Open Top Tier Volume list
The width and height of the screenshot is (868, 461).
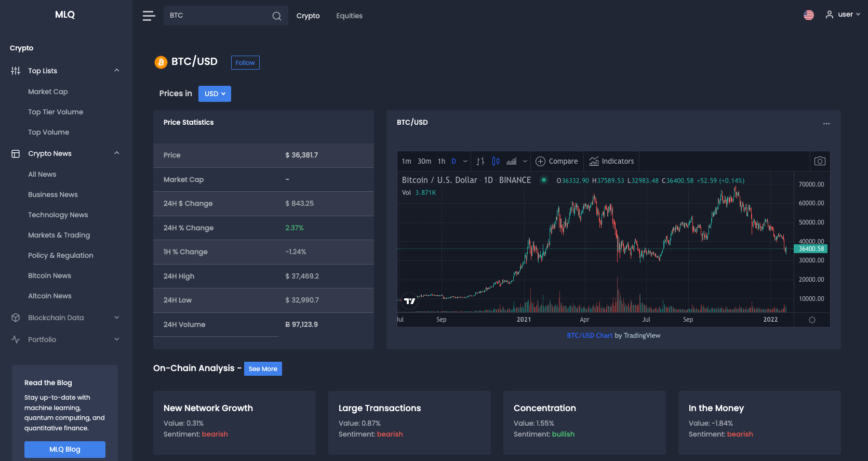pos(56,112)
